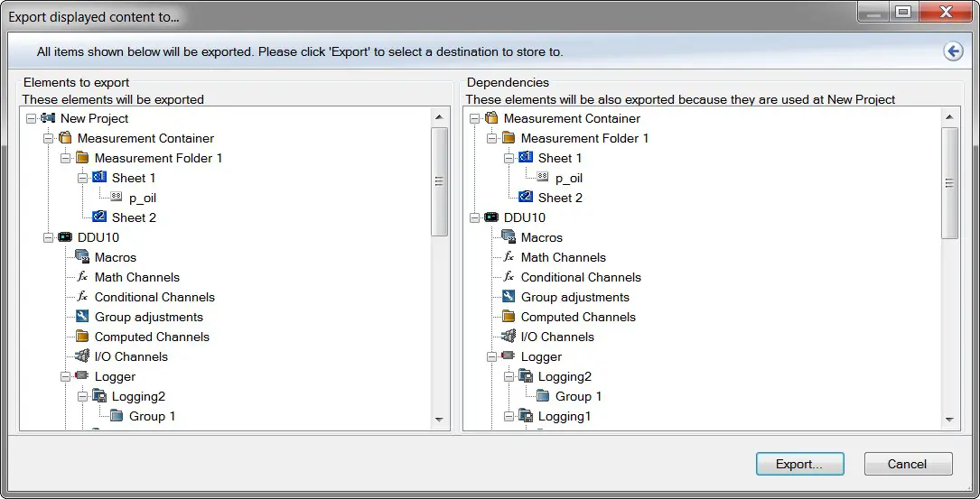Collapse the New Project tree node

click(31, 118)
